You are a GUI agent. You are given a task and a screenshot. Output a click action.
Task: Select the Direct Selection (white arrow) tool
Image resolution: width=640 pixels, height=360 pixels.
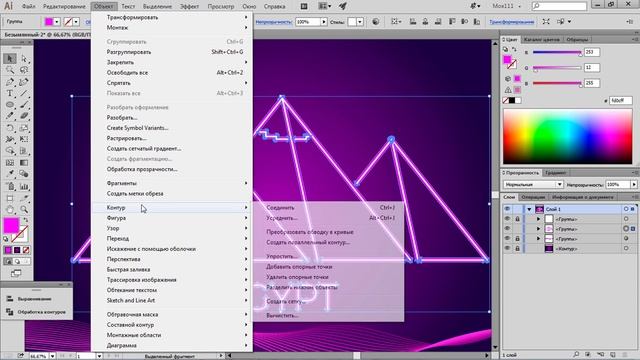point(24,59)
